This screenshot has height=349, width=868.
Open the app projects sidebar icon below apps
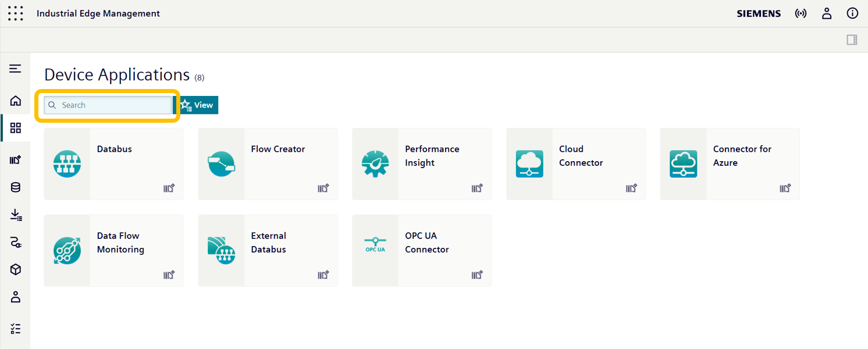coord(16,159)
